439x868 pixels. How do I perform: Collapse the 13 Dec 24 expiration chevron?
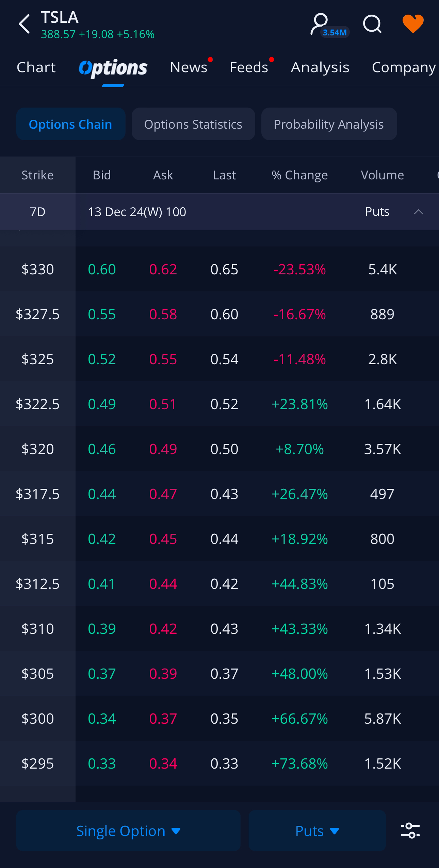[x=418, y=212]
